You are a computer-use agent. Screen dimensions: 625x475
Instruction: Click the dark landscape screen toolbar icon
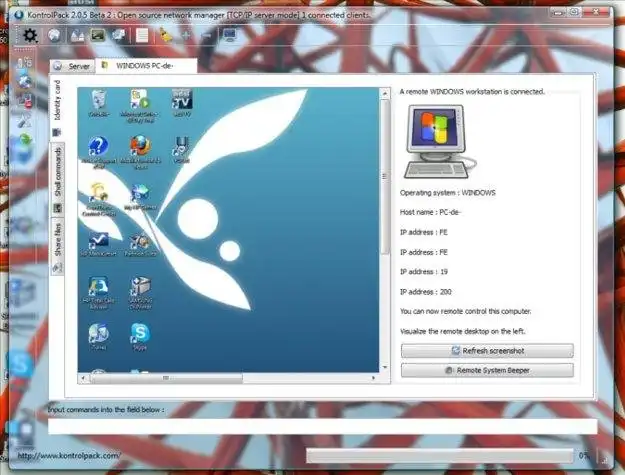98,35
